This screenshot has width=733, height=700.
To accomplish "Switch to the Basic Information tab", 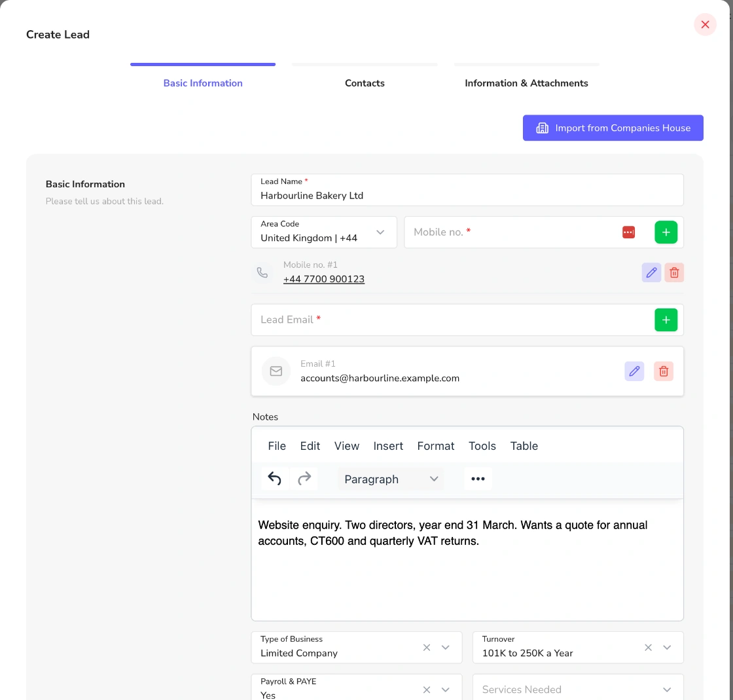I will click(203, 83).
